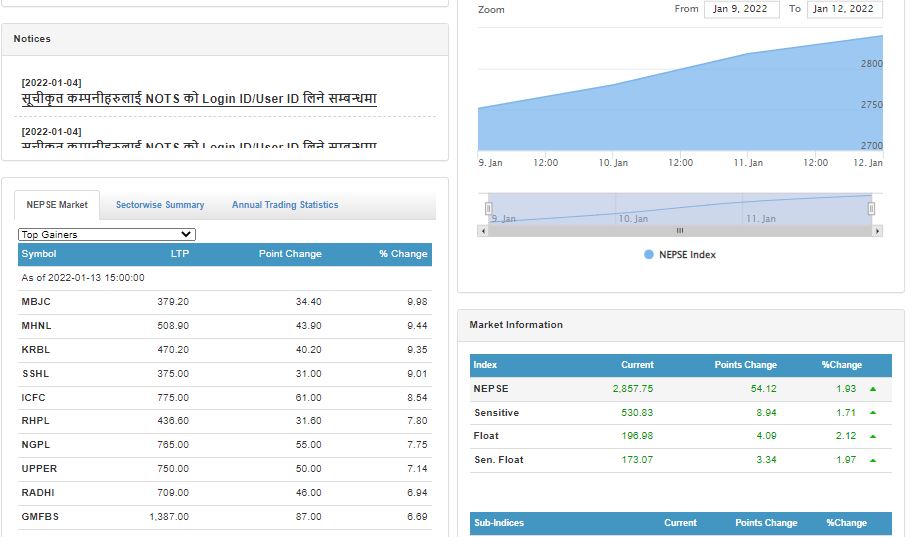Click the % Change column header in gainers table
Viewport: 913px width, 537px height.
pyautogui.click(x=403, y=254)
